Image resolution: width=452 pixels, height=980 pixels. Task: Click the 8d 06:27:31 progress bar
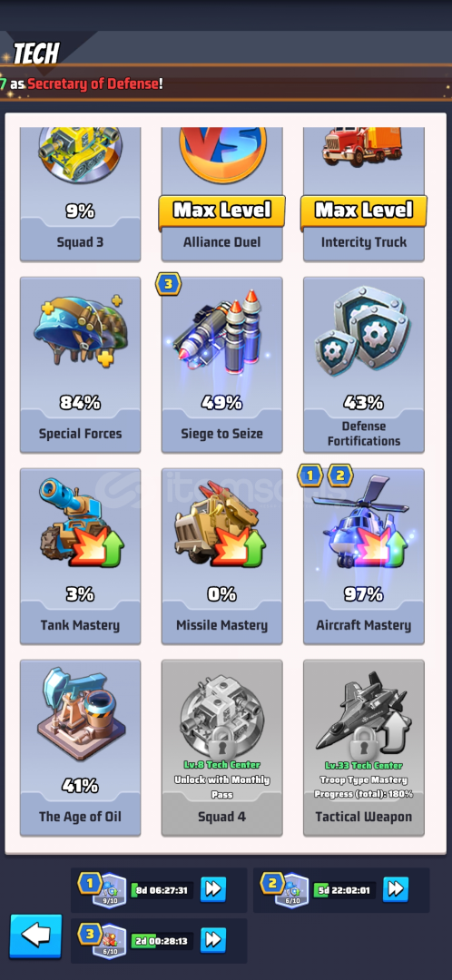pos(162,890)
